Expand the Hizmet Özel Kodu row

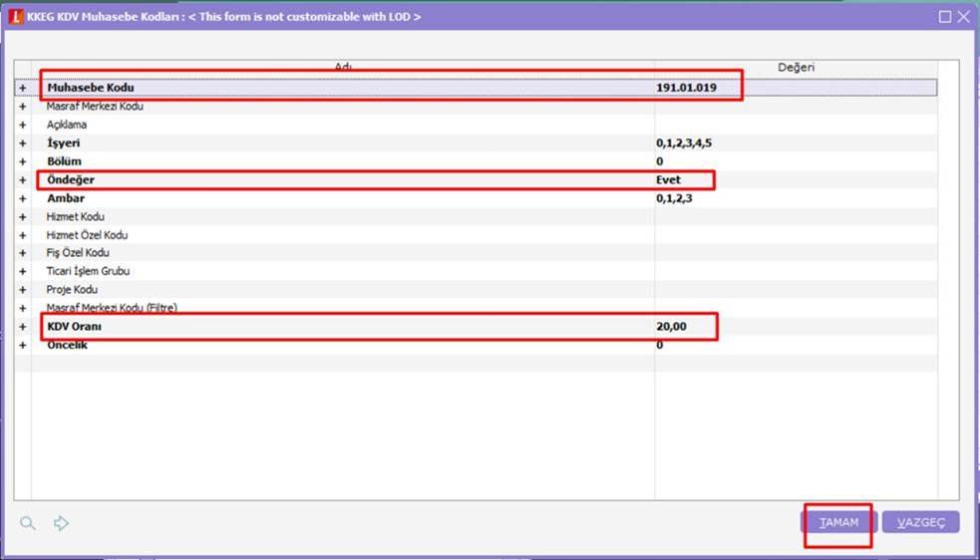pyautogui.click(x=23, y=235)
